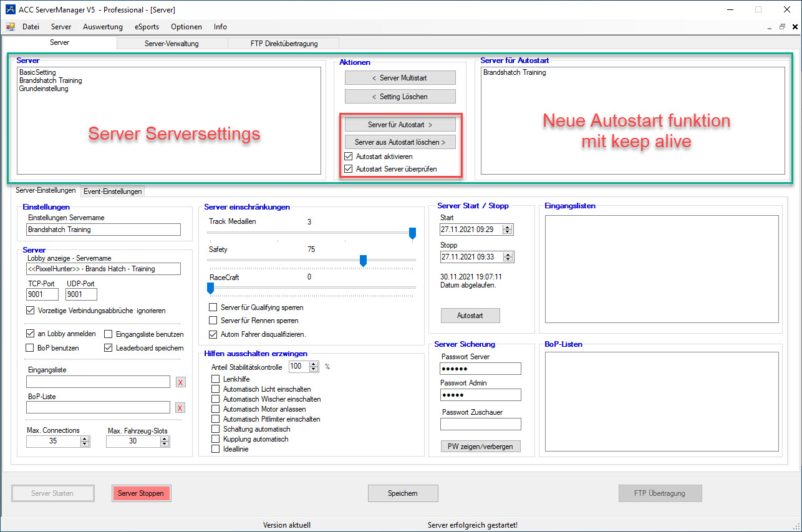Click the app icon in the menu bar
The height and width of the screenshot is (532, 802).
[x=11, y=27]
